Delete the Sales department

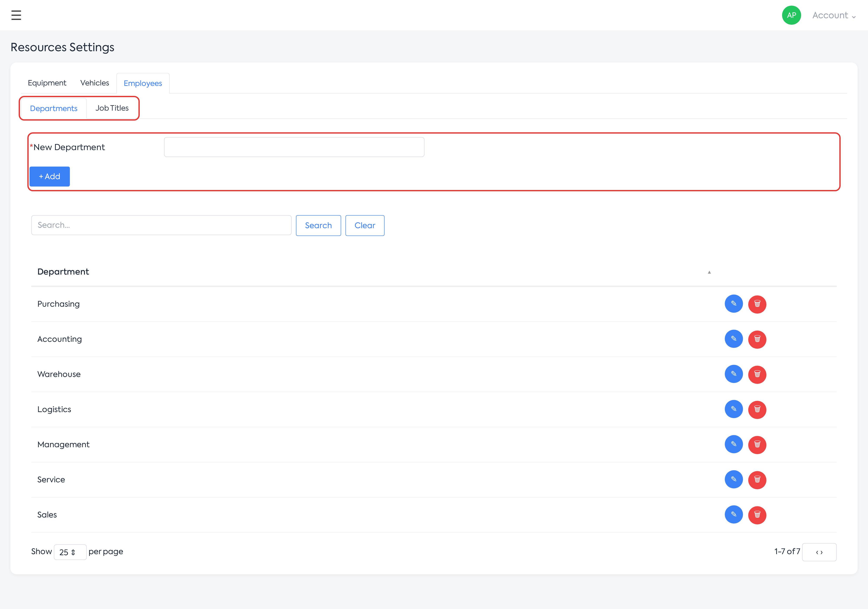tap(757, 515)
